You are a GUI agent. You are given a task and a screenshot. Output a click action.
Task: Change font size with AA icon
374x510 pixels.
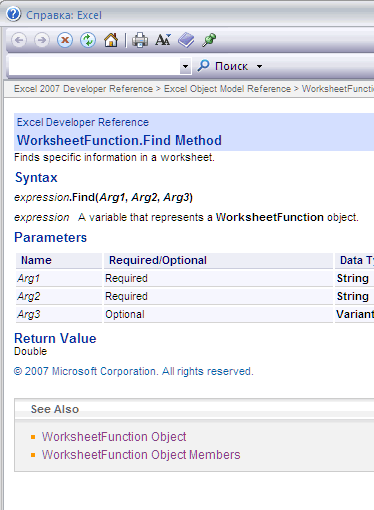(x=163, y=40)
